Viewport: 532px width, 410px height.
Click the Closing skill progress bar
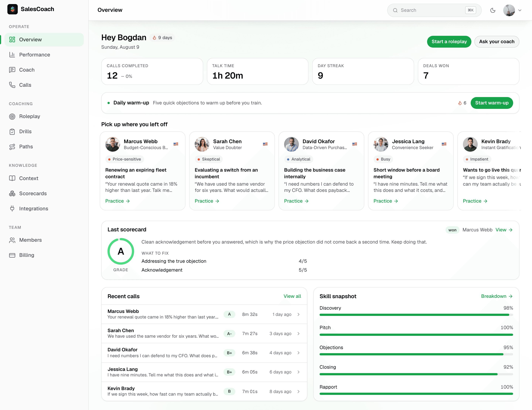(416, 374)
